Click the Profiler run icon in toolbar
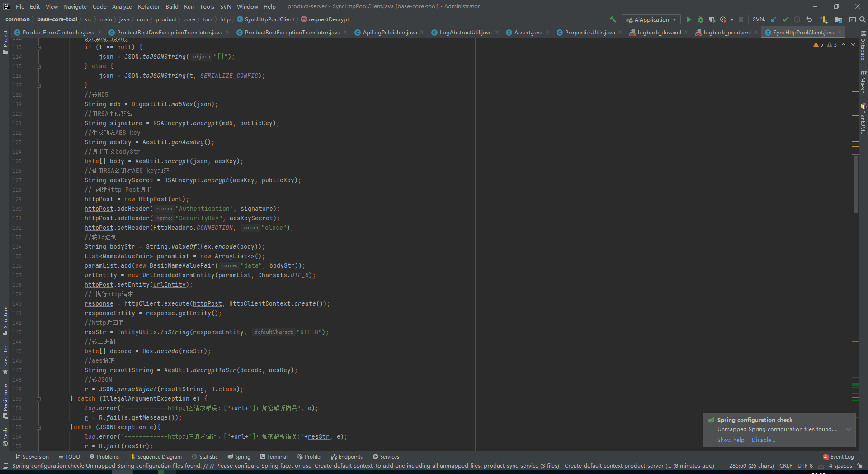The image size is (868, 474). click(x=723, y=19)
